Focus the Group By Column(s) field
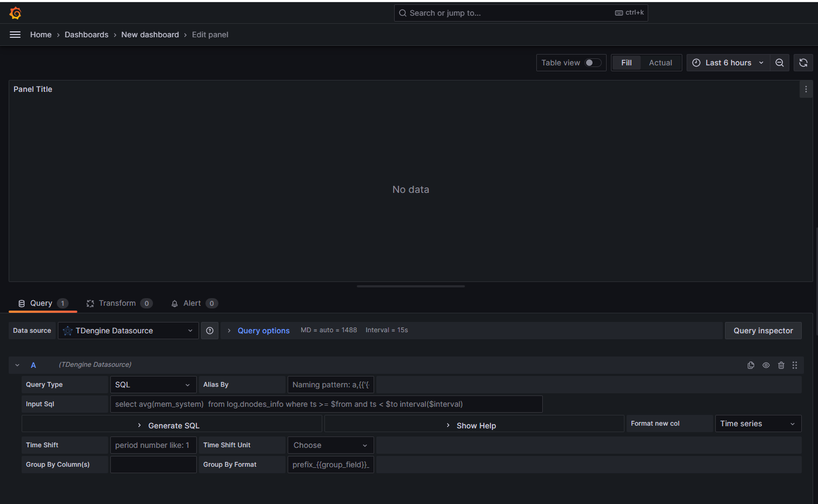This screenshot has width=818, height=504. (154, 465)
